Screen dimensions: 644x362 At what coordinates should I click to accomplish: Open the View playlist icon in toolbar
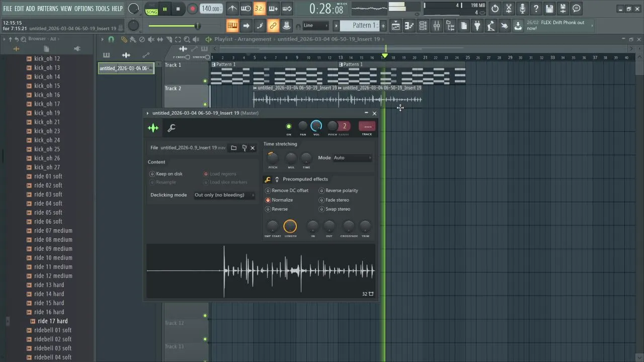[396, 26]
